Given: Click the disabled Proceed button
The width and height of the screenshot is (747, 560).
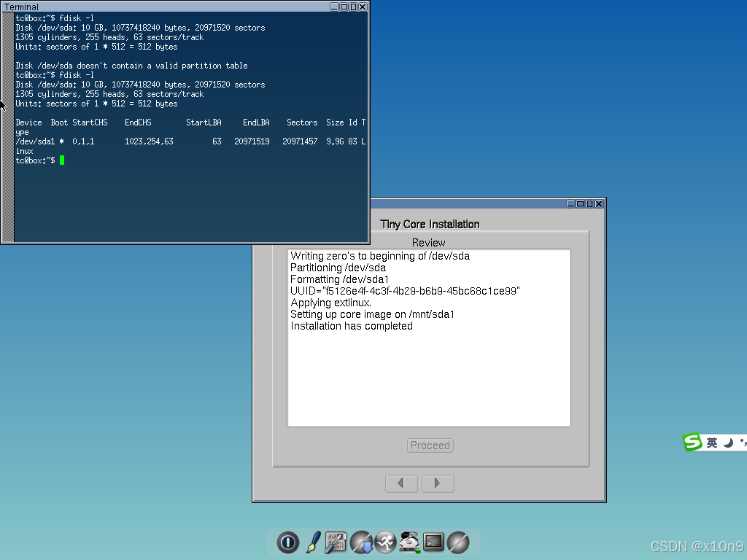Looking at the screenshot, I should pyautogui.click(x=430, y=446).
